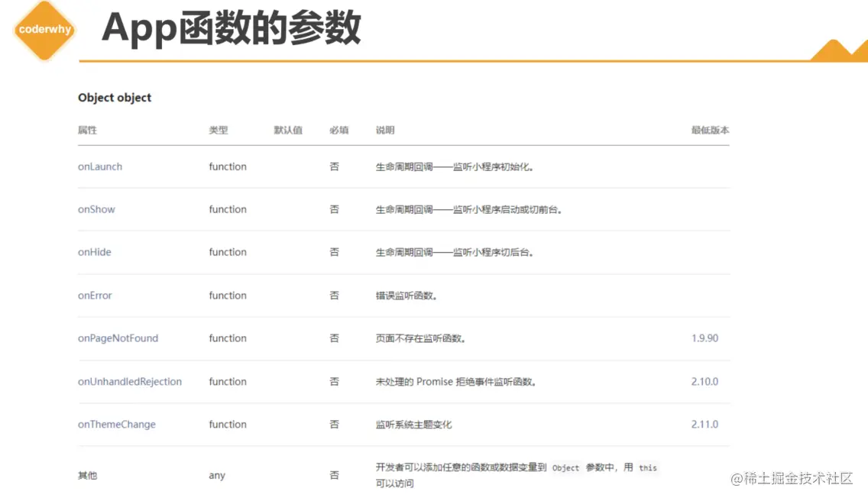Open the onPageNotFound property link
The height and width of the screenshot is (501, 868).
tap(118, 338)
